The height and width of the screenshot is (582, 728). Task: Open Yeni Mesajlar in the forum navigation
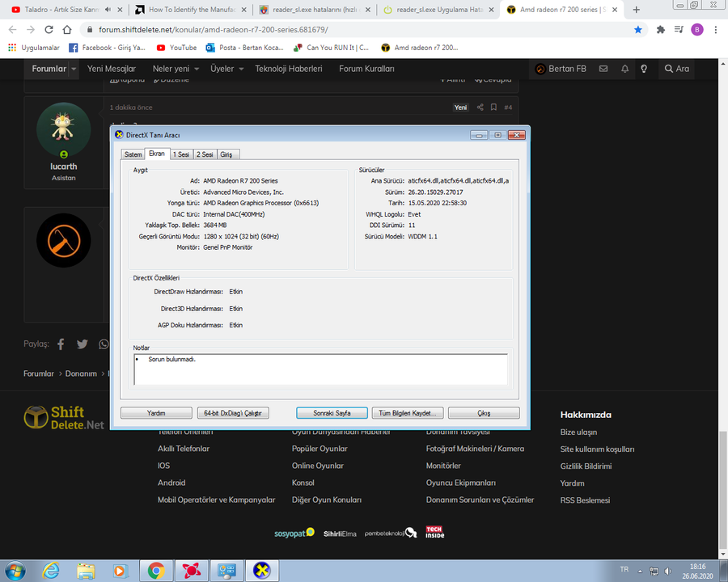112,69
